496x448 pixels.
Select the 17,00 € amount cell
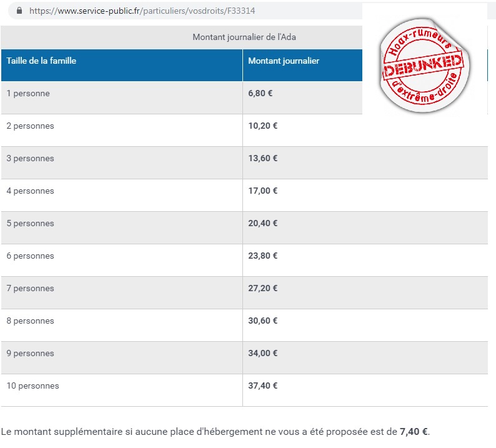[263, 191]
